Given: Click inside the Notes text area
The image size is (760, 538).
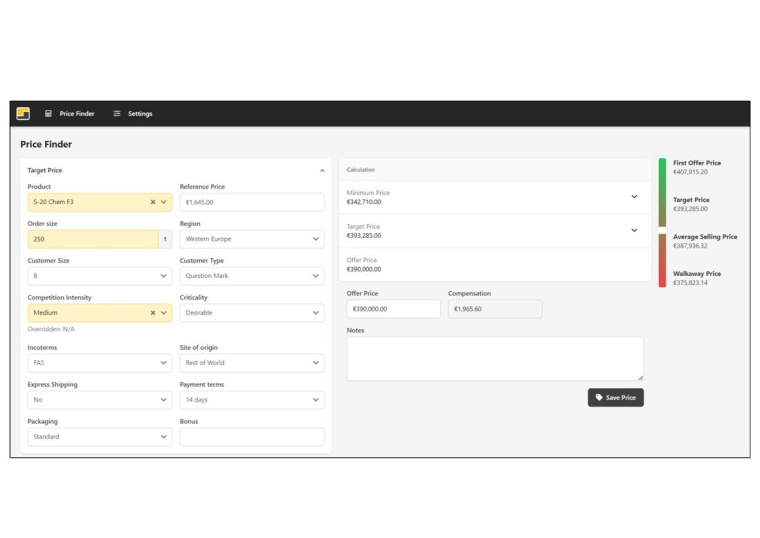Looking at the screenshot, I should pos(495,359).
